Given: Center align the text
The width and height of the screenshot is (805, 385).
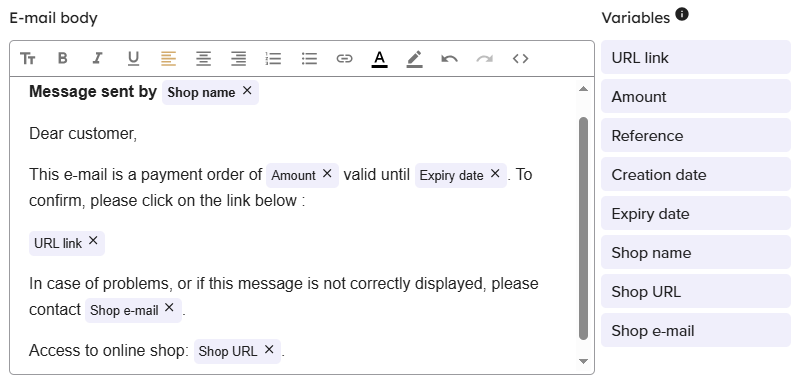Looking at the screenshot, I should pos(203,59).
